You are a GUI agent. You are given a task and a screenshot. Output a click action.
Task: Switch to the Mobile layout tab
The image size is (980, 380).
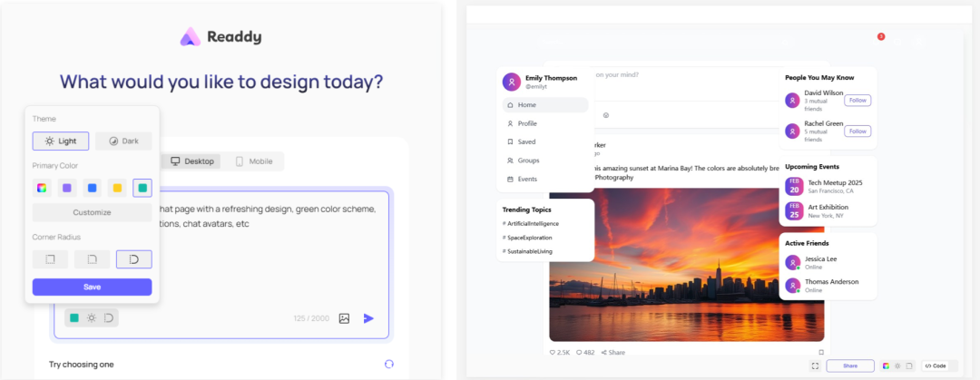pyautogui.click(x=254, y=161)
